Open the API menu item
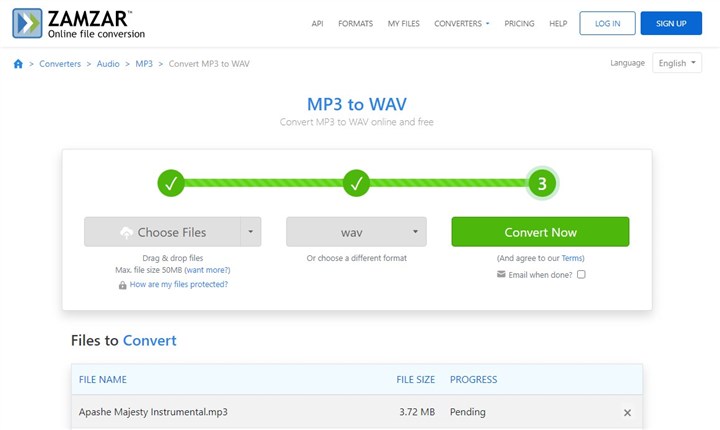720x430 pixels. [x=317, y=23]
